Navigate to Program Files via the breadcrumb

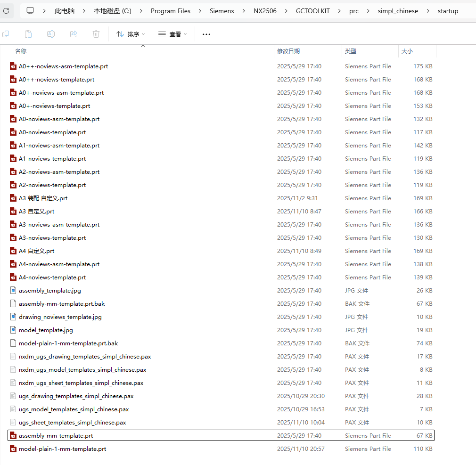171,10
